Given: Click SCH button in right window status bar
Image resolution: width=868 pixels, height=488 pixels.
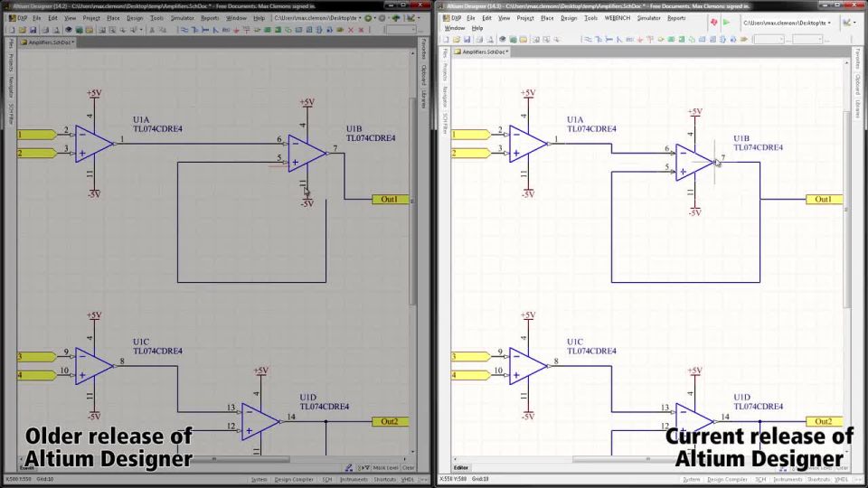Looking at the screenshot, I should 760,480.
